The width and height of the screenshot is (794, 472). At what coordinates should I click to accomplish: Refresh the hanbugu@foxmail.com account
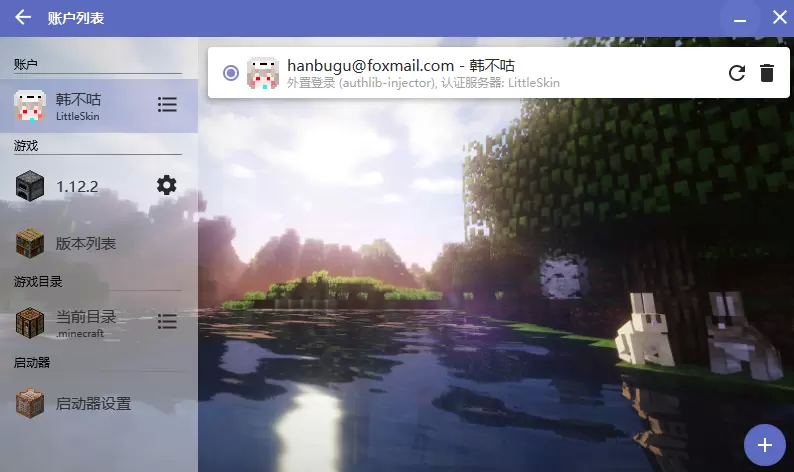(737, 73)
